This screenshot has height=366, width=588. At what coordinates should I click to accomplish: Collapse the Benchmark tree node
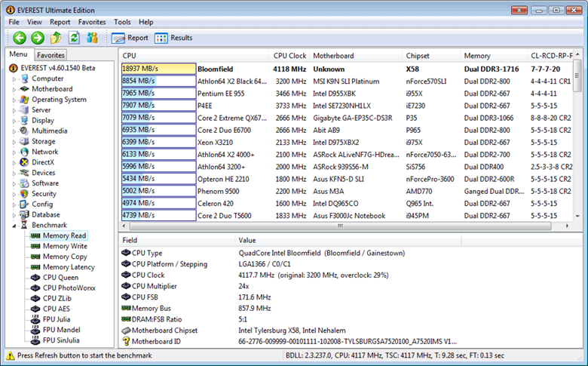pos(14,226)
